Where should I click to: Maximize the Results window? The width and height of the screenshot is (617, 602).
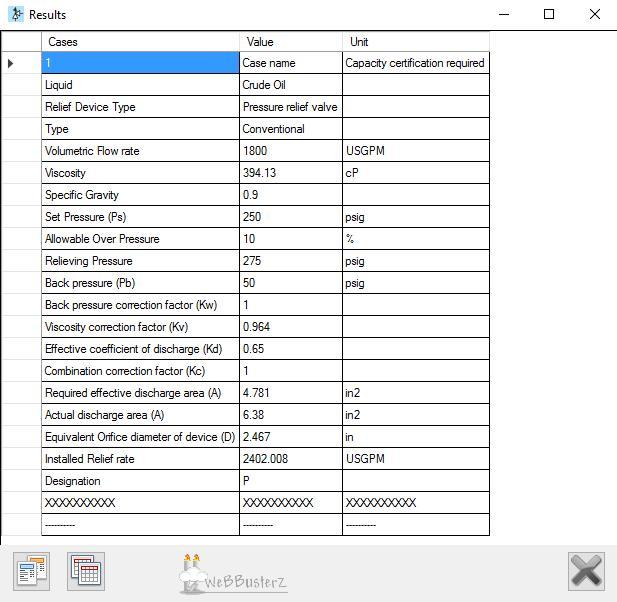pyautogui.click(x=549, y=15)
